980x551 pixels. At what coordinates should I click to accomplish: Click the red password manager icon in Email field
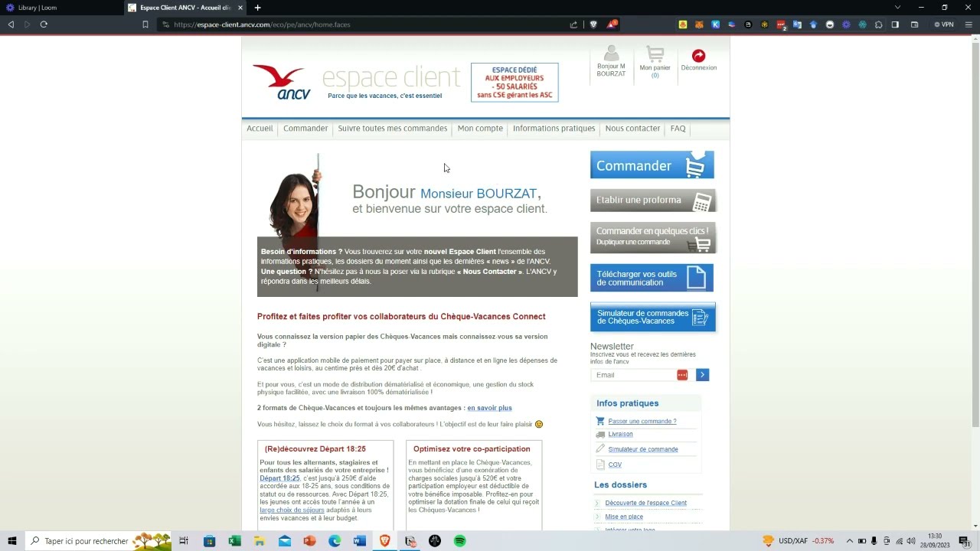click(682, 375)
